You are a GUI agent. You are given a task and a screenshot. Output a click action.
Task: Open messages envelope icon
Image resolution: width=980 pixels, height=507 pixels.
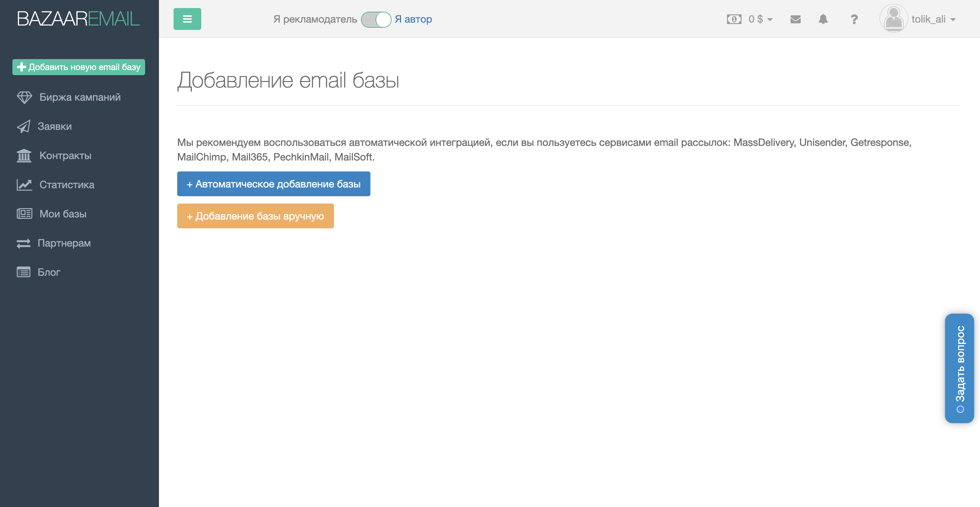point(795,19)
